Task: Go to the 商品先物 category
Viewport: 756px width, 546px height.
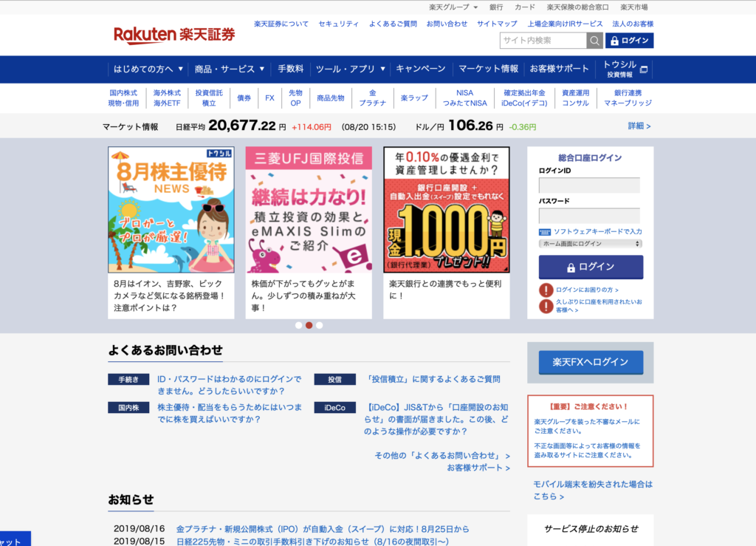Action: point(331,98)
